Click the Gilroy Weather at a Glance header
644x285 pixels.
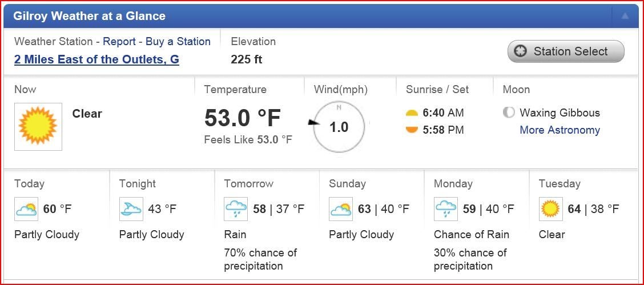tap(90, 16)
